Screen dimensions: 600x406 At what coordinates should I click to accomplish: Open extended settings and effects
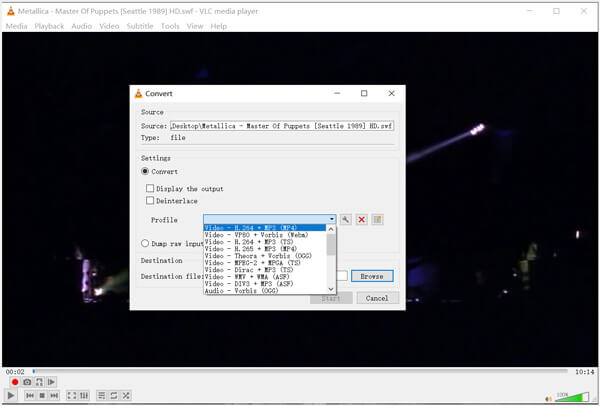coord(84,395)
